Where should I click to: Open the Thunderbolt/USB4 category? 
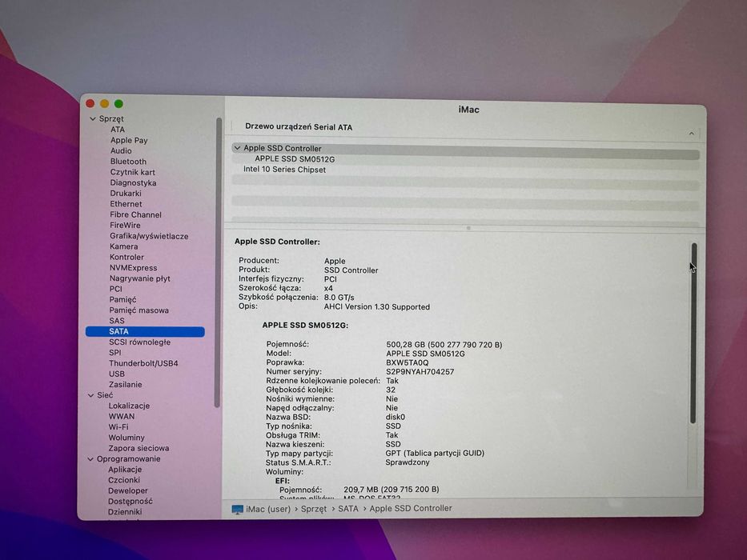coord(143,363)
